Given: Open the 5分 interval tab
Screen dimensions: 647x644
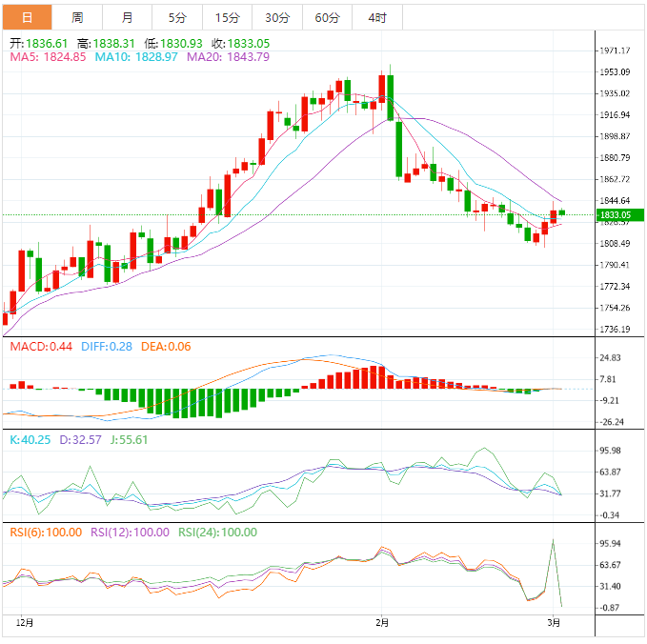Looking at the screenshot, I should 177,18.
